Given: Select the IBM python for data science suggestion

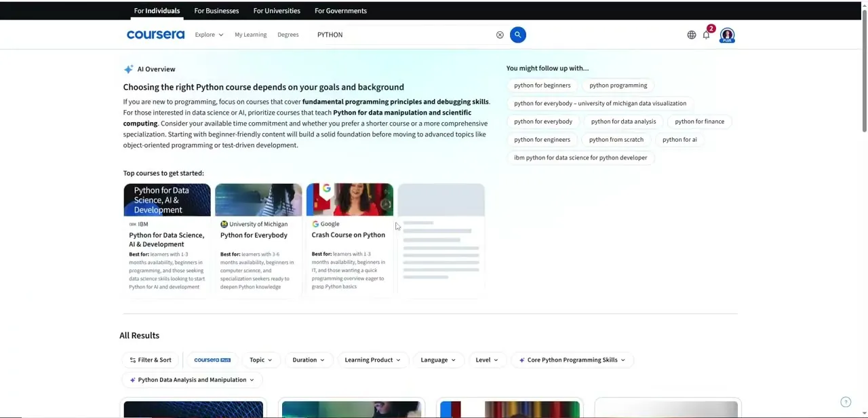Looking at the screenshot, I should click(580, 157).
